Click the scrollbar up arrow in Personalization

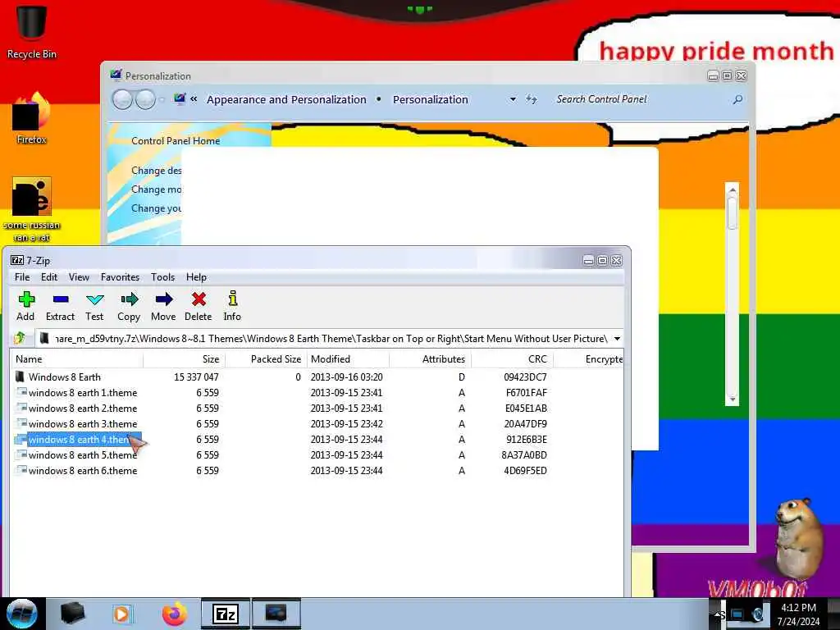click(733, 189)
